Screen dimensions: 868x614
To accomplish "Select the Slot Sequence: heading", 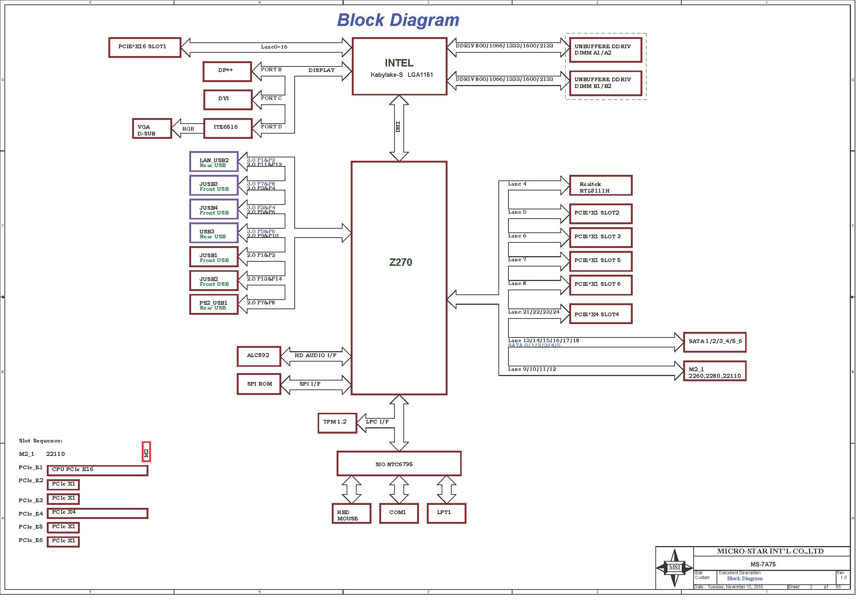I will (41, 441).
